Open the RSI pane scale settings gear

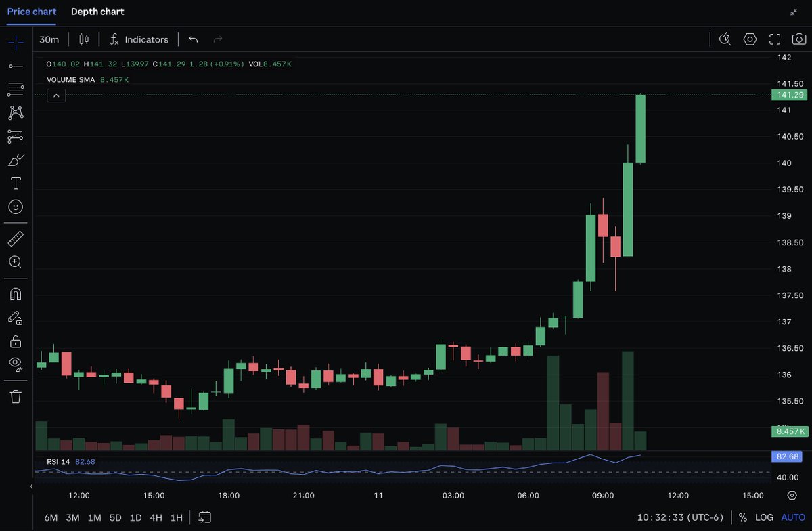[792, 495]
